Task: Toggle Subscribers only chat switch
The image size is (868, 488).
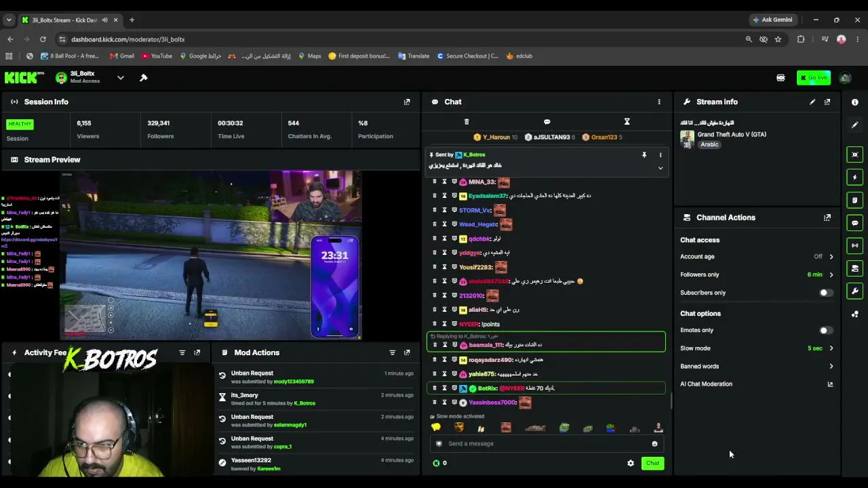Action: click(x=825, y=293)
